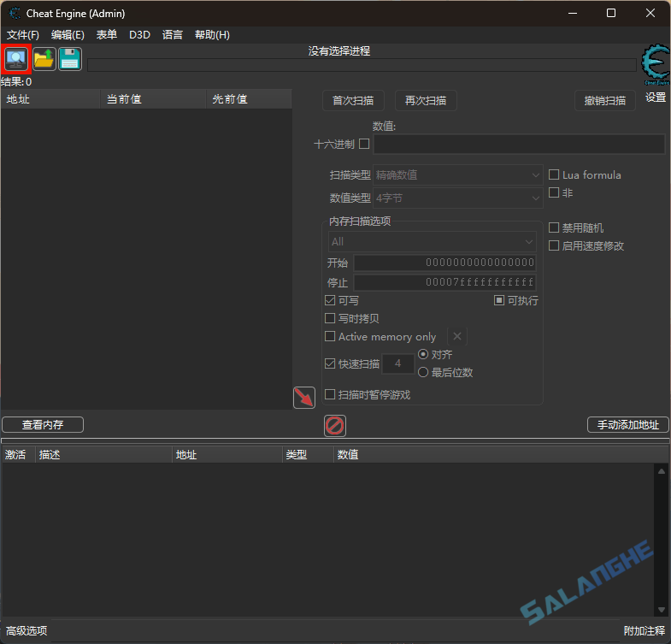Sort results by the 地址 column header
Screen dimensions: 671x644
click(x=50, y=99)
